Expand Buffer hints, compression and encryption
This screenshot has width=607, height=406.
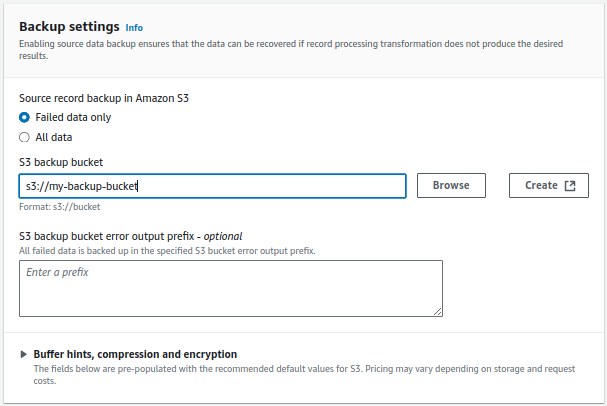24,354
